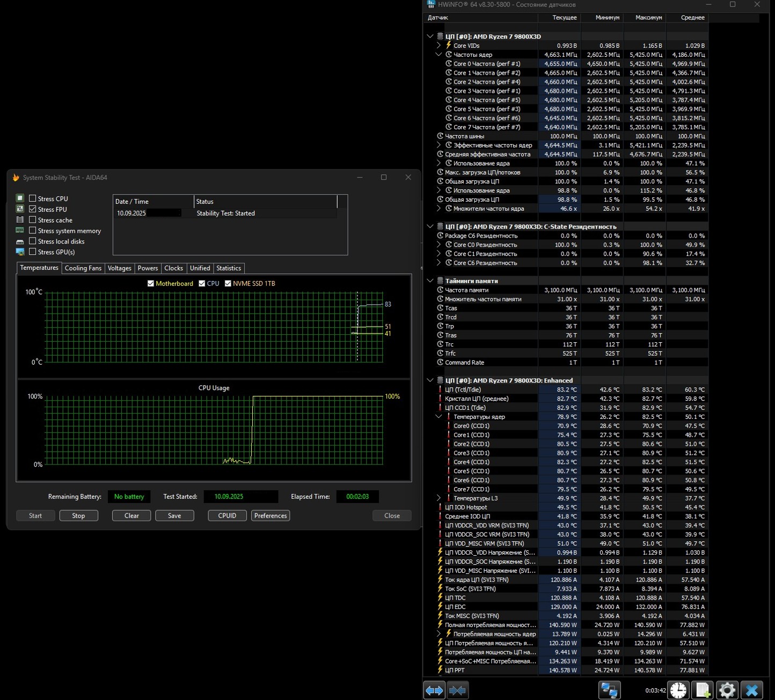Viewport: 775px width, 700px height.
Task: Click the clock icon beside Частота шины
Action: [x=440, y=136]
